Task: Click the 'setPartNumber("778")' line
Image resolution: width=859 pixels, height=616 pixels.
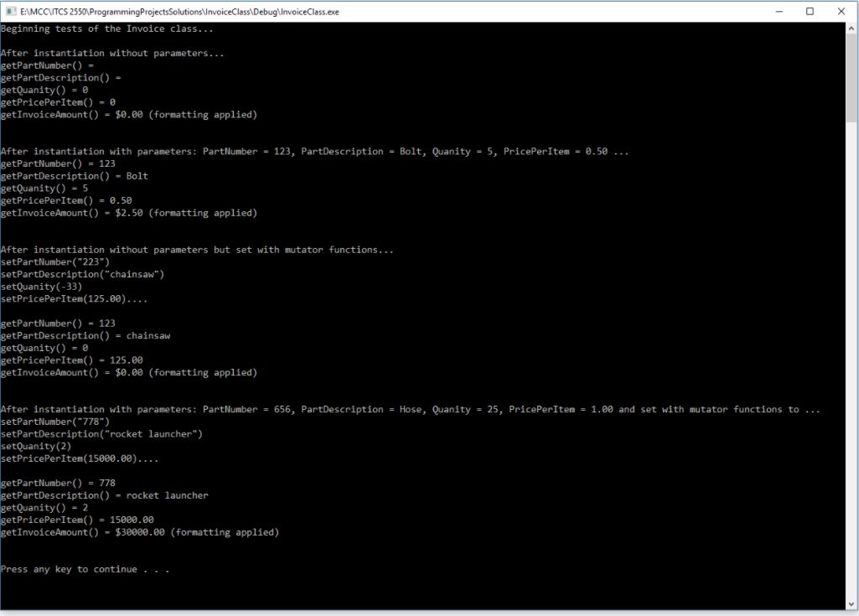Action: [x=55, y=422]
